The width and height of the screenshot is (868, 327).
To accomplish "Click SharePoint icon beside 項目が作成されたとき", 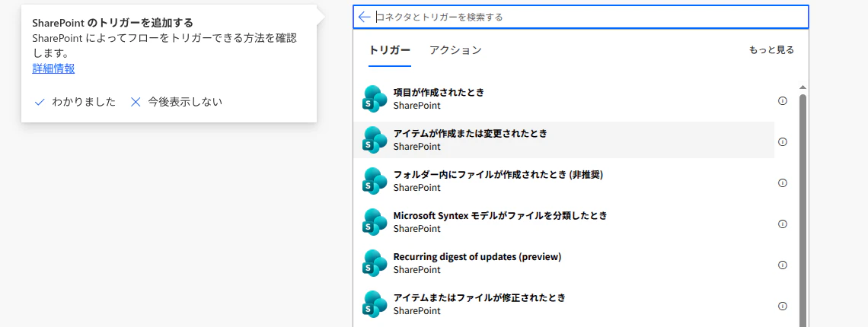I will (x=374, y=99).
